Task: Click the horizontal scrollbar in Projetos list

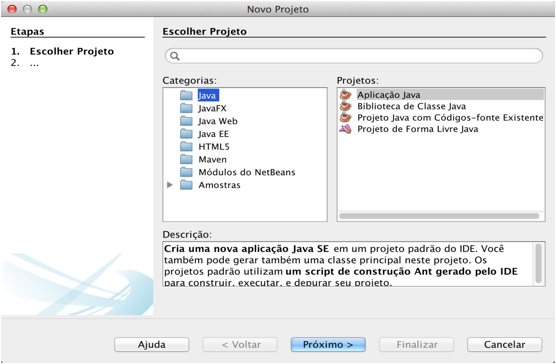Action: (x=439, y=216)
